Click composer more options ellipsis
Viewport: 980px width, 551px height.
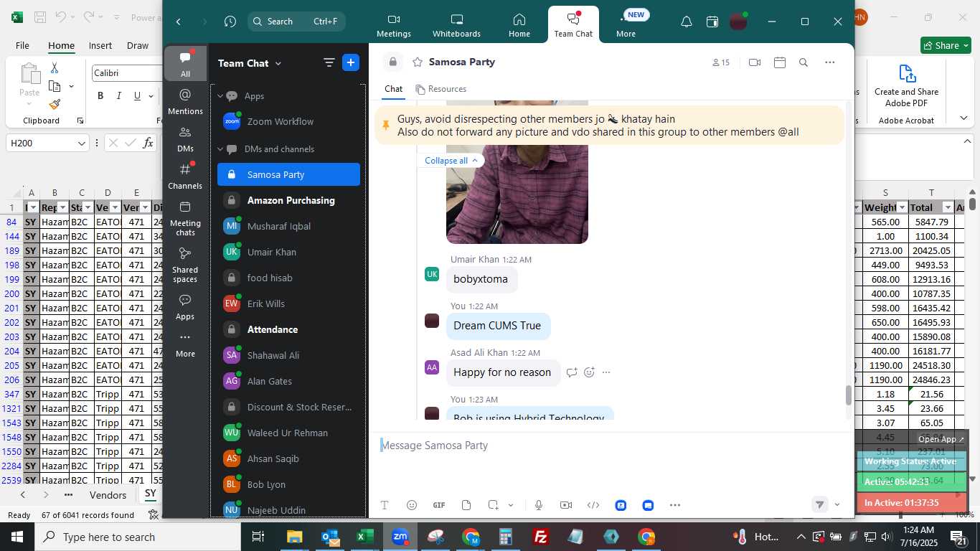point(675,505)
